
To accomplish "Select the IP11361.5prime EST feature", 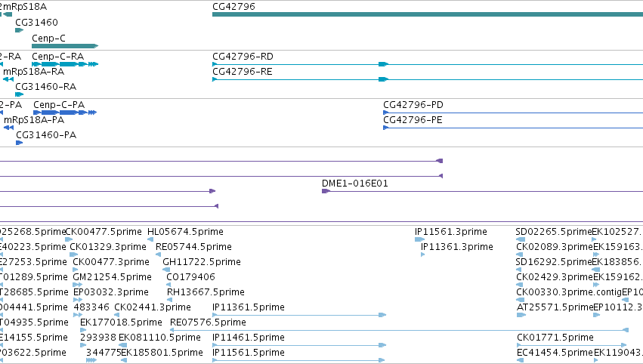I will [x=299, y=315].
